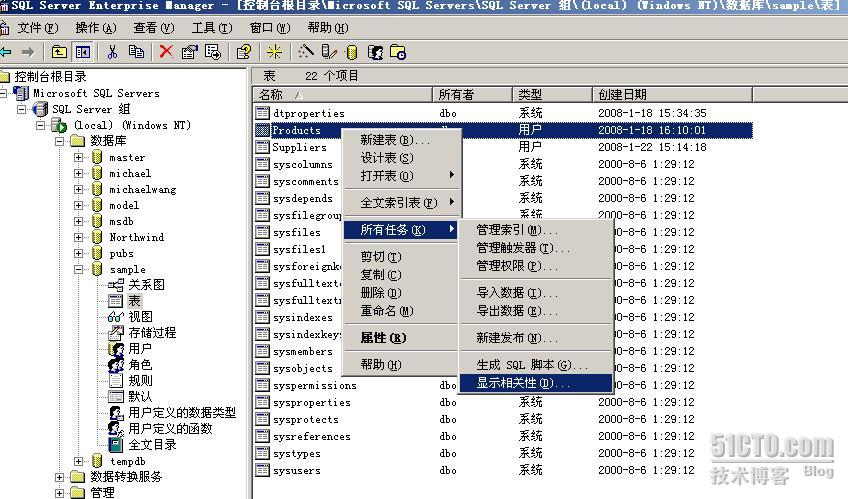The height and width of the screenshot is (499, 848).
Task: Open the 窗口(W) menu
Action: click(x=270, y=28)
